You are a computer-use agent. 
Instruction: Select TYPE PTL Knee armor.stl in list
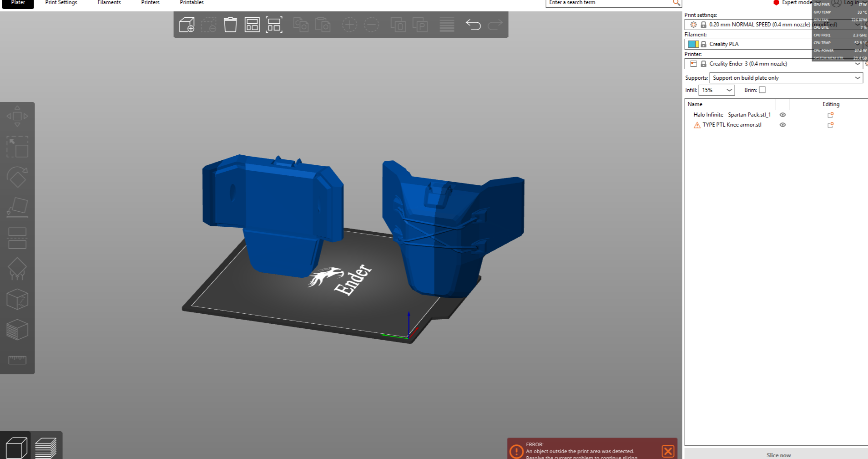[732, 125]
